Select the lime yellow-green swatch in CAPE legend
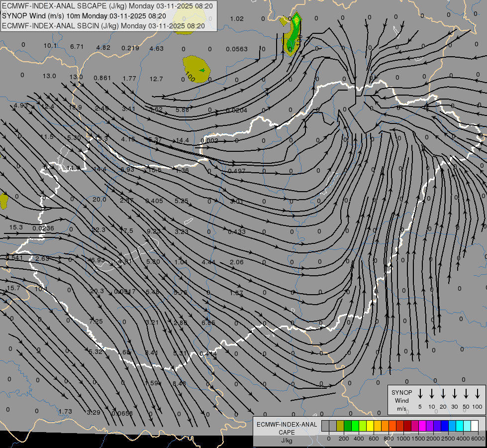The image size is (487, 448). [363, 426]
